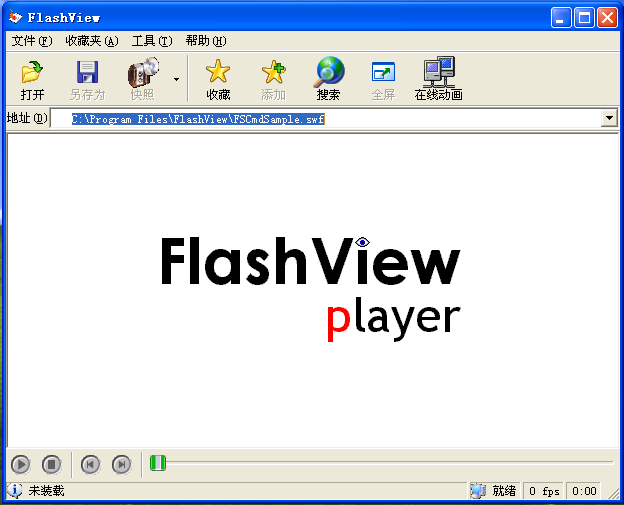Click the 搜索 globe search icon
This screenshot has width=624, height=505.
[329, 72]
